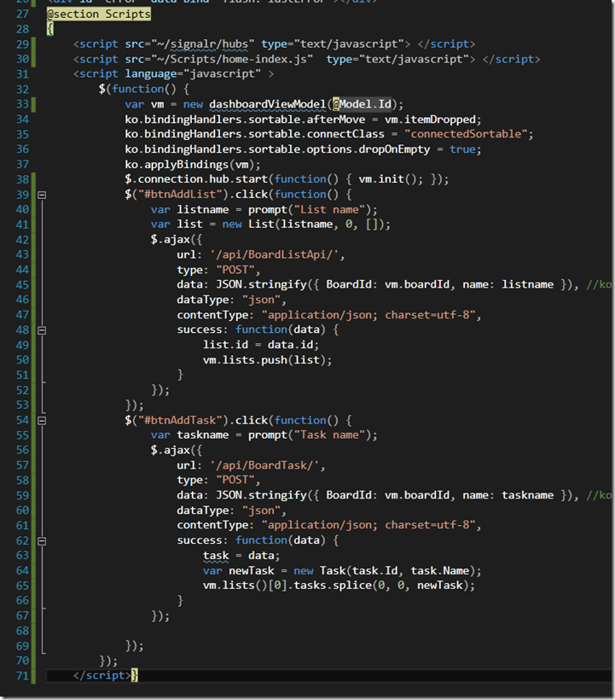Click '$.connection.hub.start' on line 38
The width and height of the screenshot is (615, 700).
(x=196, y=179)
